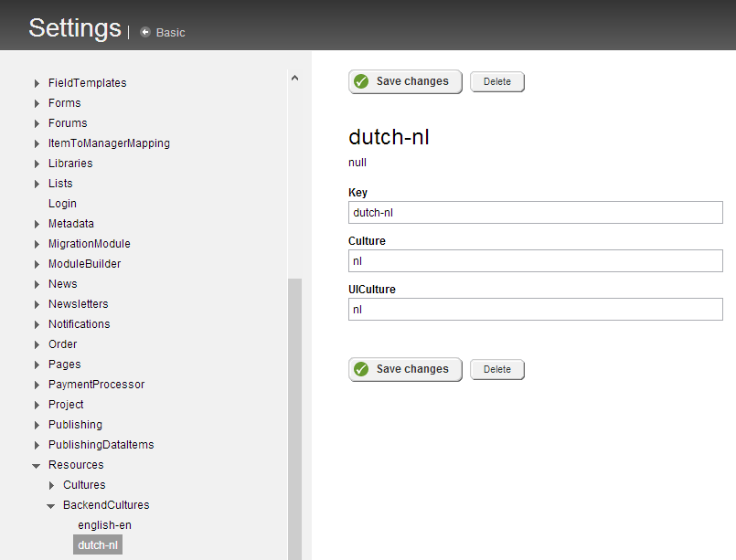Expand the PaymentProcessor node arrow
Screen dimensions: 736x560
point(37,386)
